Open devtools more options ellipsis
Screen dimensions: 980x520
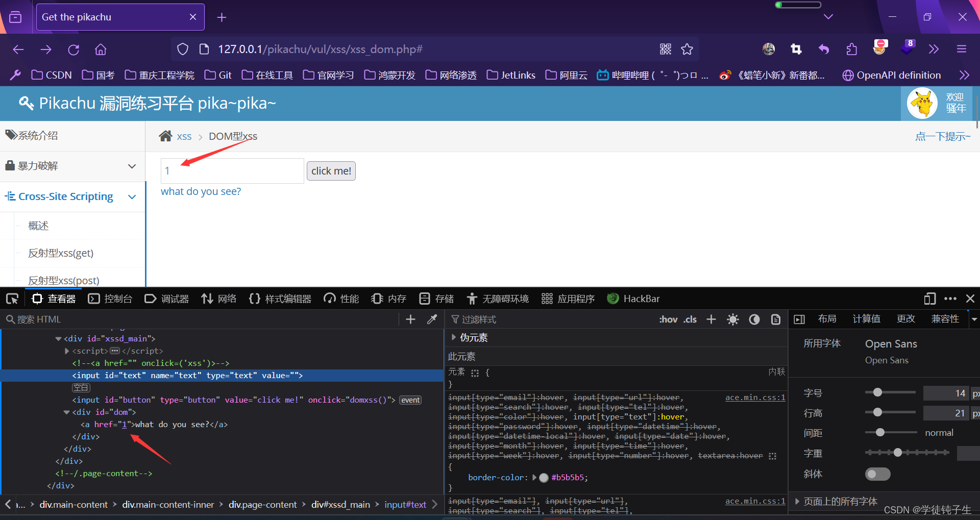(x=950, y=299)
